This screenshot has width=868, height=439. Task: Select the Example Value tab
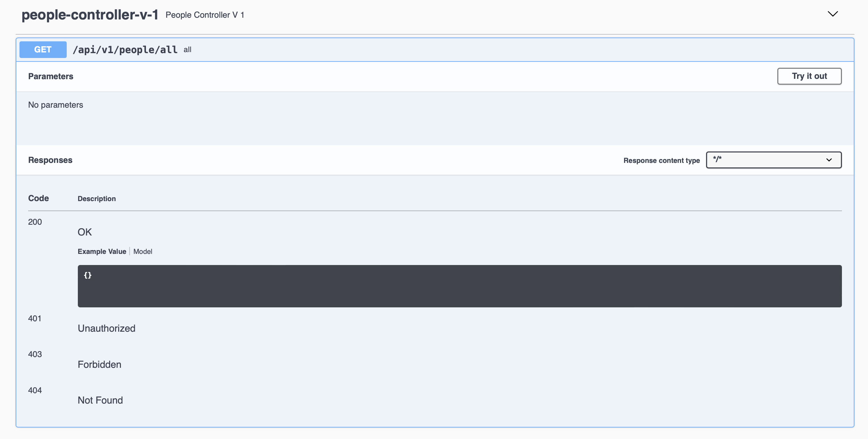click(x=102, y=251)
